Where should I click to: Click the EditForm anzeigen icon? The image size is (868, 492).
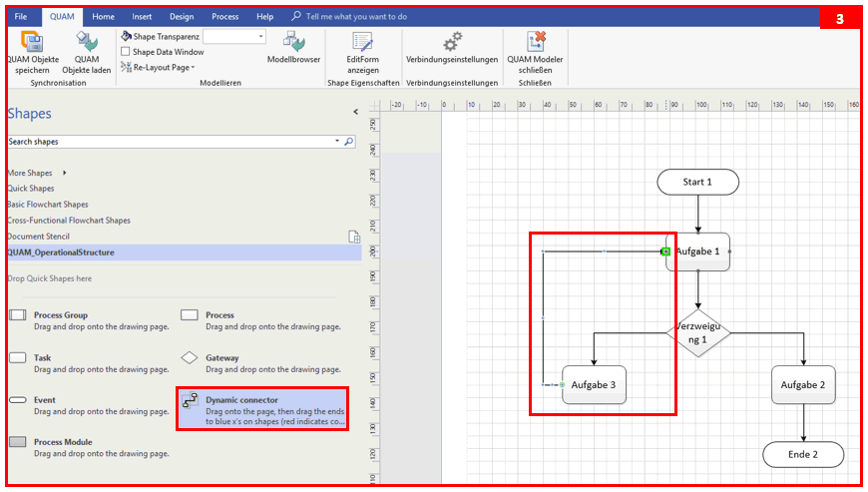[363, 41]
